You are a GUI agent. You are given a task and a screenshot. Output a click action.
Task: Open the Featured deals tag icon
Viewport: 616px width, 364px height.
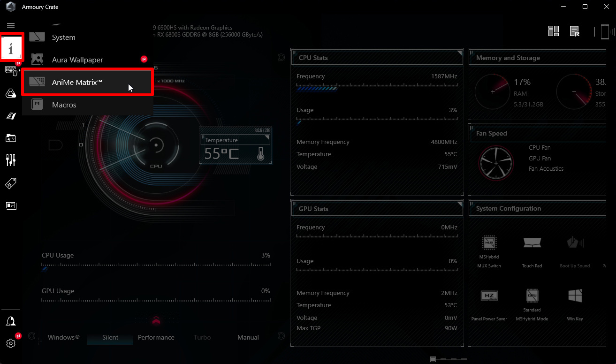tap(11, 183)
